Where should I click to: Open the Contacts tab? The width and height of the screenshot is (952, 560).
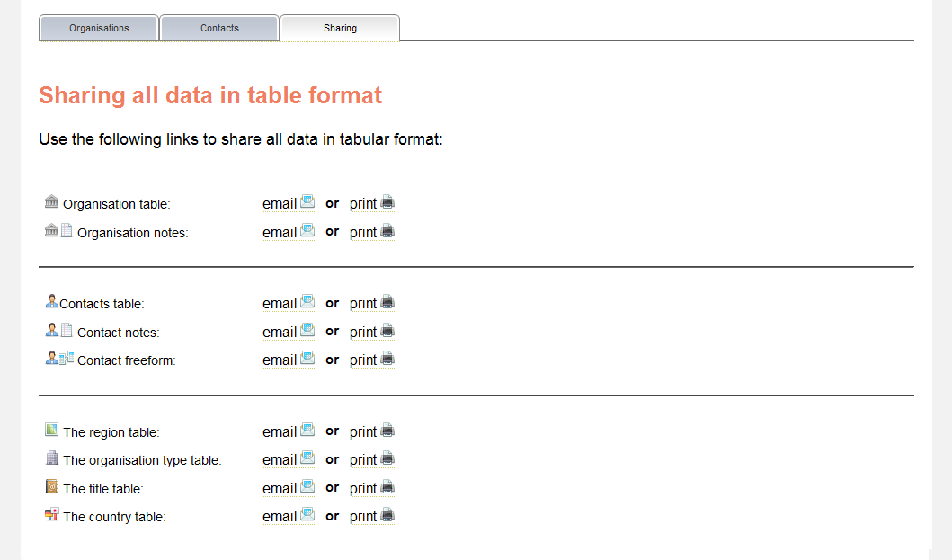(x=219, y=28)
